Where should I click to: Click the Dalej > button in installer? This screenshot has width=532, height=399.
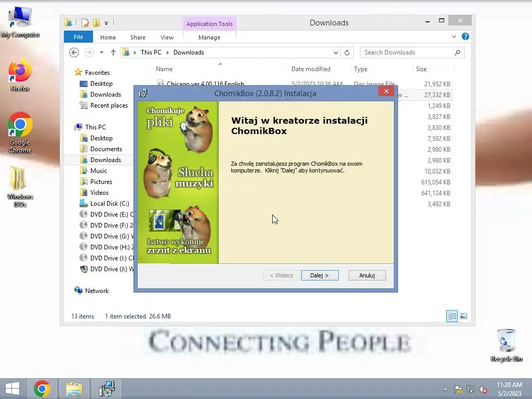[x=320, y=275]
